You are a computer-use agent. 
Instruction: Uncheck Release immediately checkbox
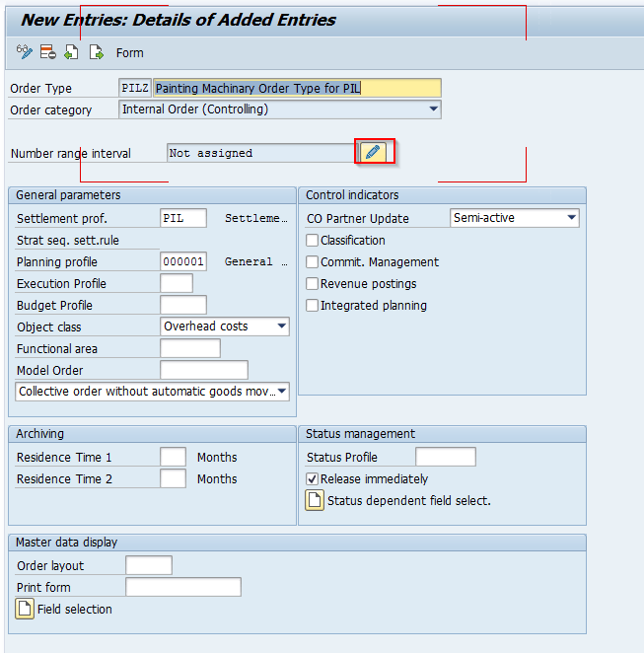312,479
